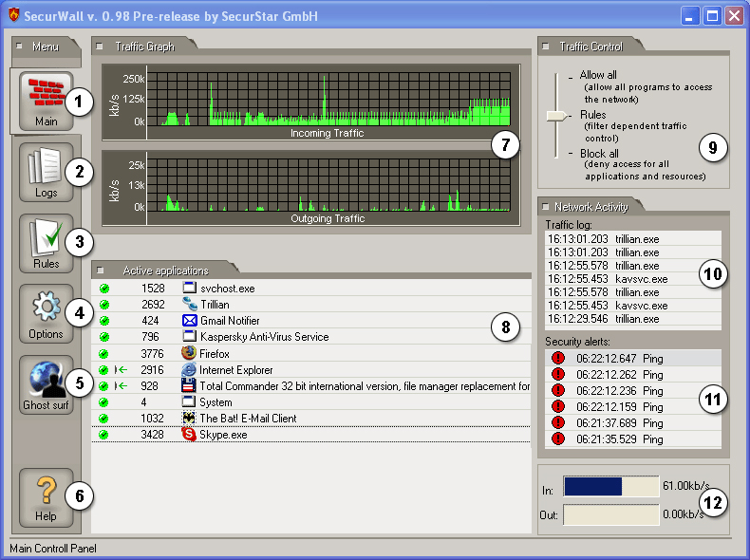Maximize the SecurWall window
This screenshot has width=750, height=560.
tap(712, 16)
